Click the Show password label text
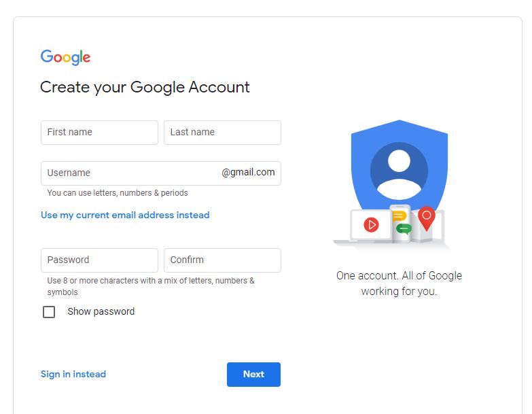 tap(101, 311)
